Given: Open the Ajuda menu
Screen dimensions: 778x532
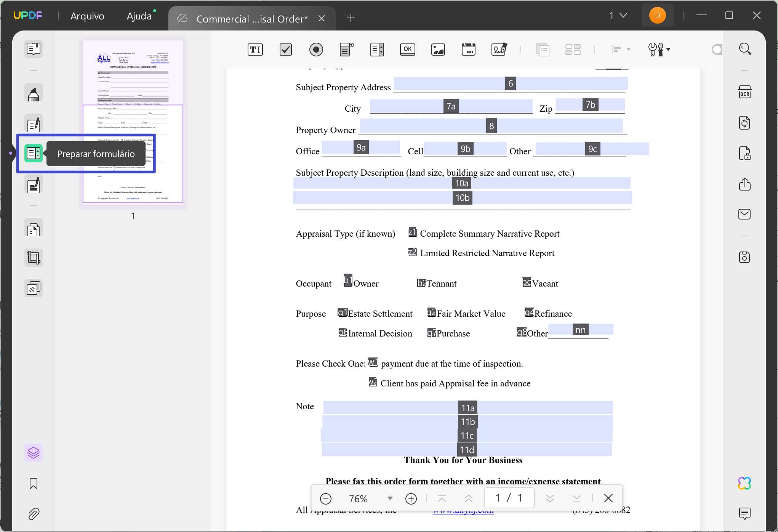Looking at the screenshot, I should coord(139,16).
